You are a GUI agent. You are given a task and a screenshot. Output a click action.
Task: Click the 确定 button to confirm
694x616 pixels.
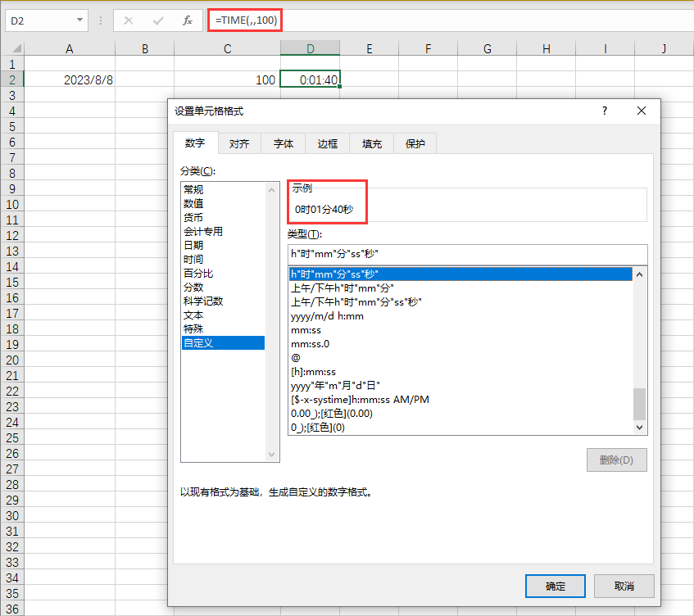point(555,586)
